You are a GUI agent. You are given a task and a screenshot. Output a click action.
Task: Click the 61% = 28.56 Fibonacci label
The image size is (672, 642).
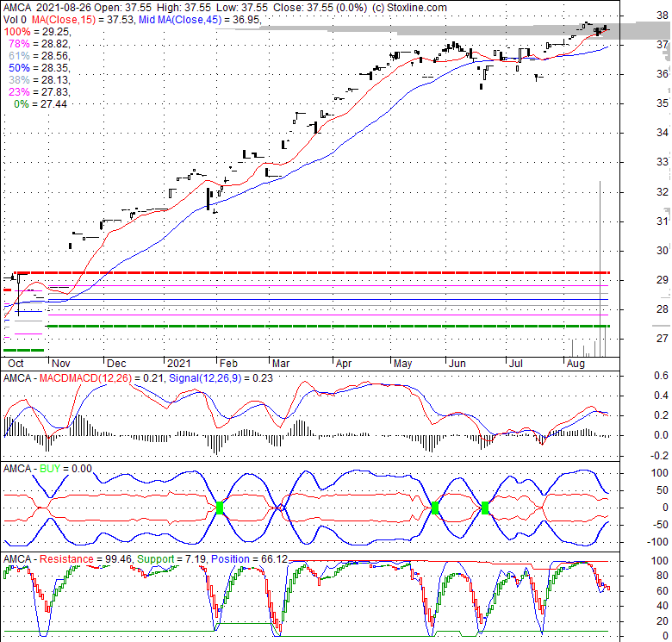click(39, 56)
